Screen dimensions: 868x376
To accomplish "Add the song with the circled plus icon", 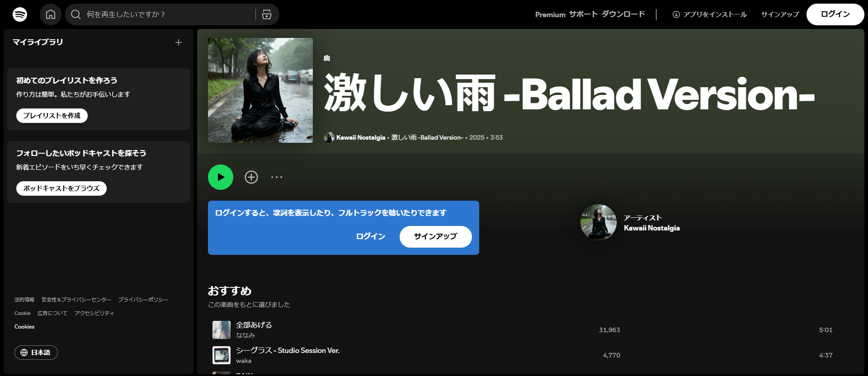I will pyautogui.click(x=251, y=177).
